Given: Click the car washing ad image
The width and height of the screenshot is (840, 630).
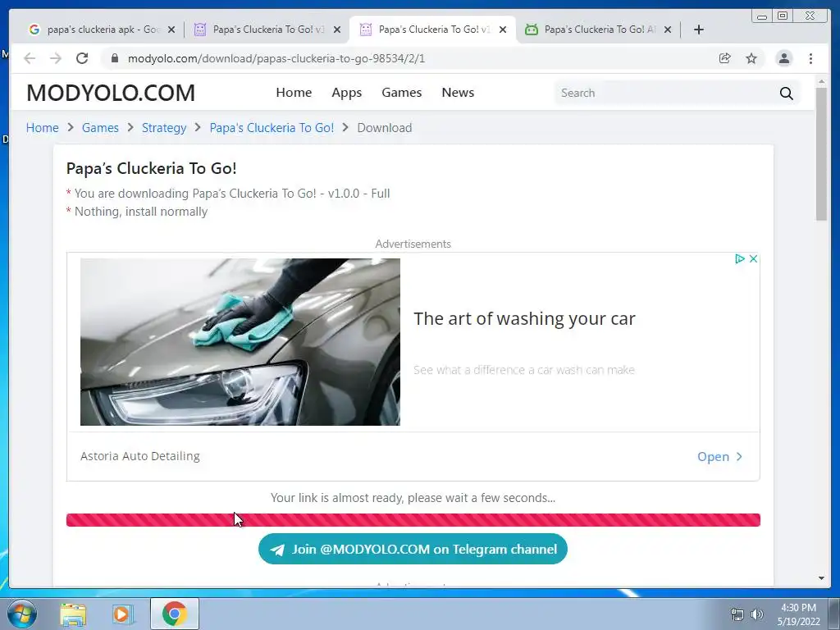Looking at the screenshot, I should [x=240, y=342].
